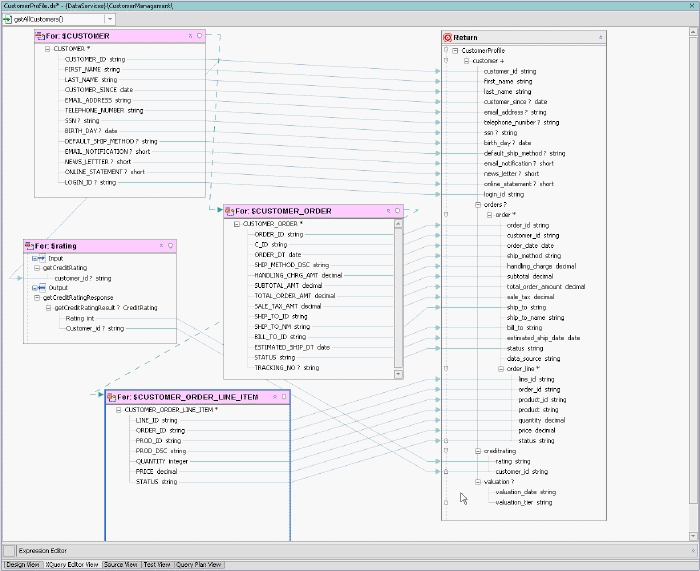Click the For: $rating node icon
700x571 pixels.
pyautogui.click(x=29, y=246)
